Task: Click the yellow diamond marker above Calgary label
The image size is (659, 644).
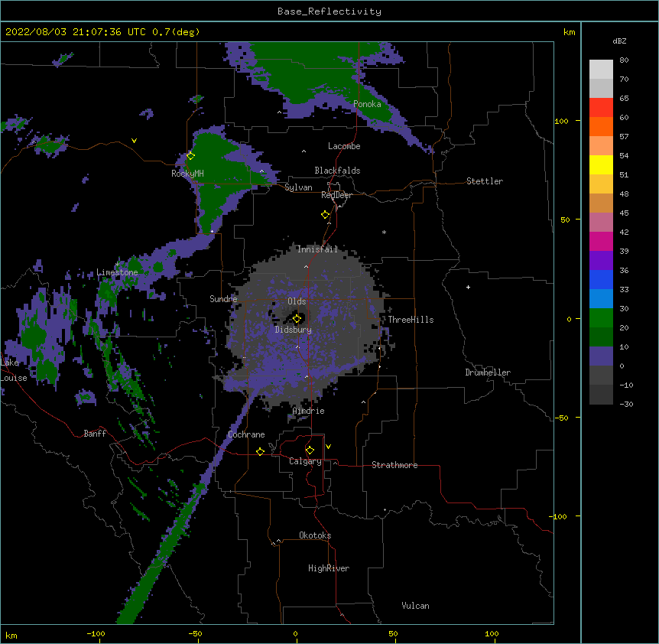Action: pos(310,450)
